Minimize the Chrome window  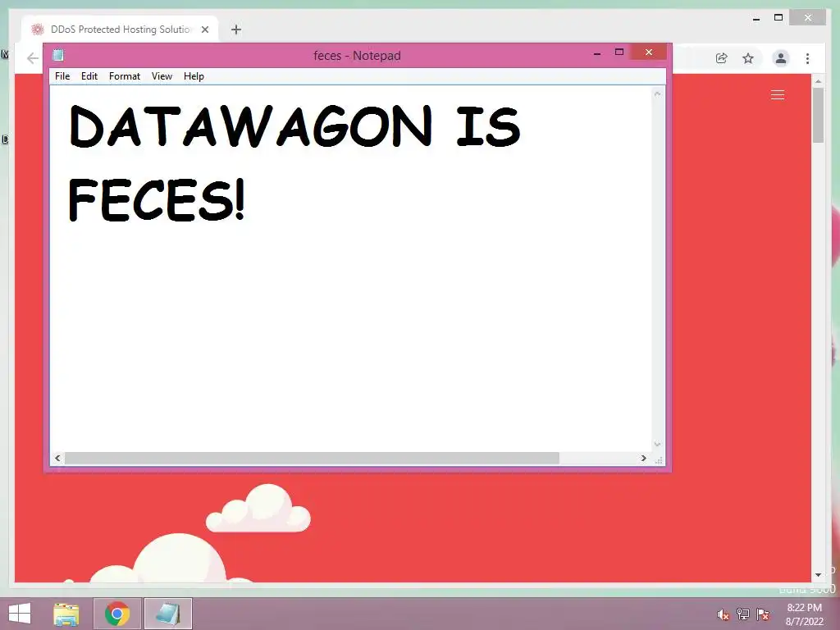756,18
